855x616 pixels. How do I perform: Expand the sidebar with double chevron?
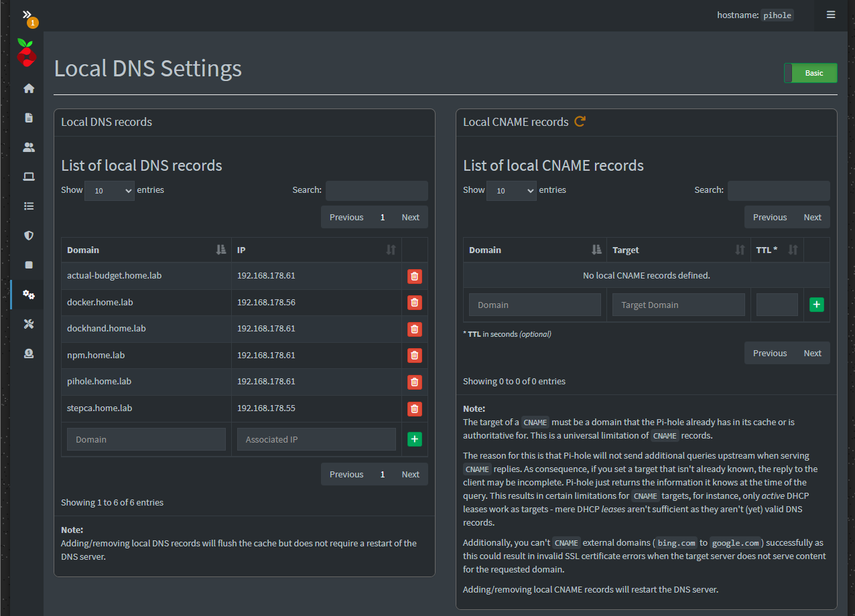tap(27, 14)
